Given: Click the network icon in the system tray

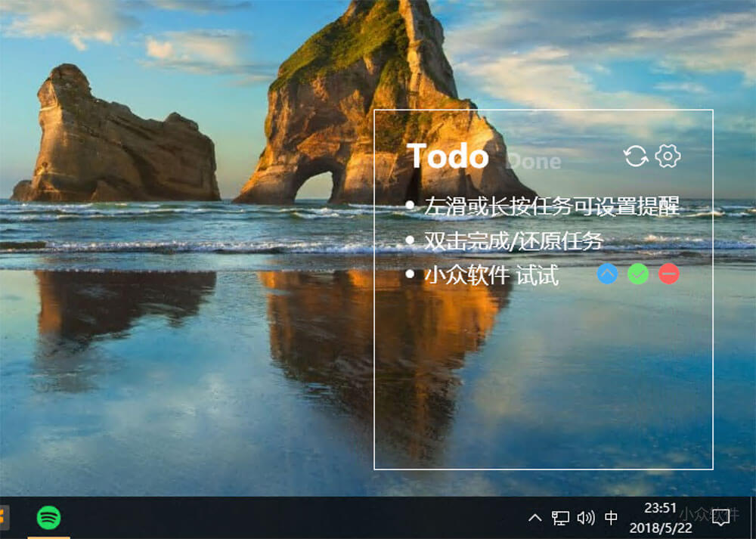Looking at the screenshot, I should (x=560, y=518).
